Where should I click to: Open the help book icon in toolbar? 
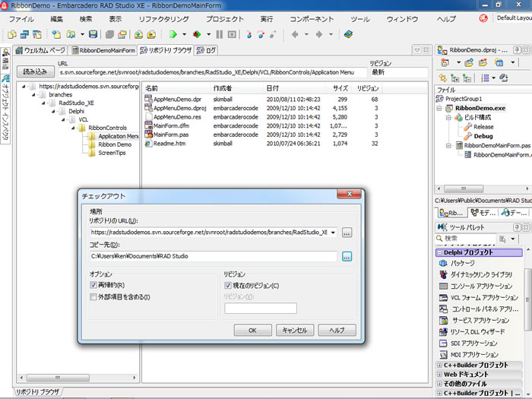click(x=347, y=34)
